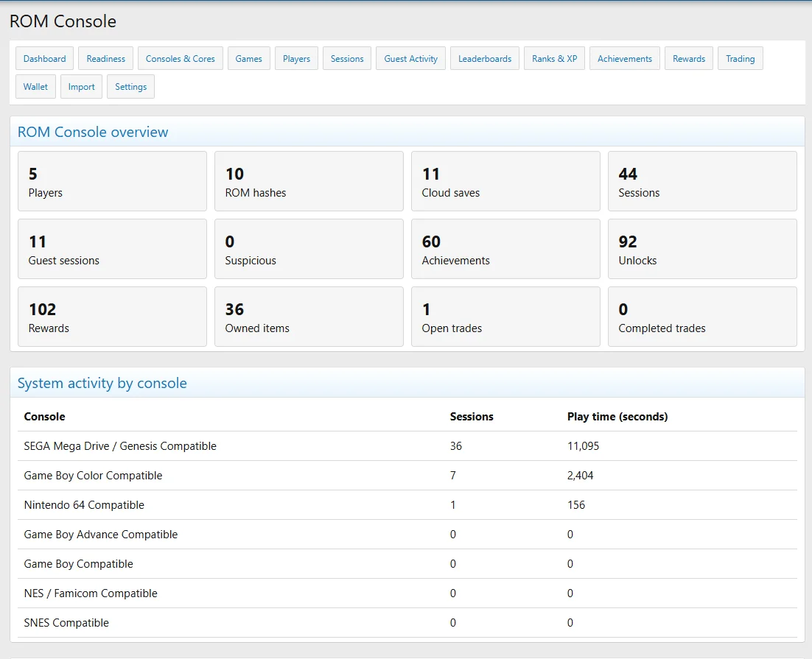Click the 11,095 play time value
The image size is (812, 659).
pos(583,446)
